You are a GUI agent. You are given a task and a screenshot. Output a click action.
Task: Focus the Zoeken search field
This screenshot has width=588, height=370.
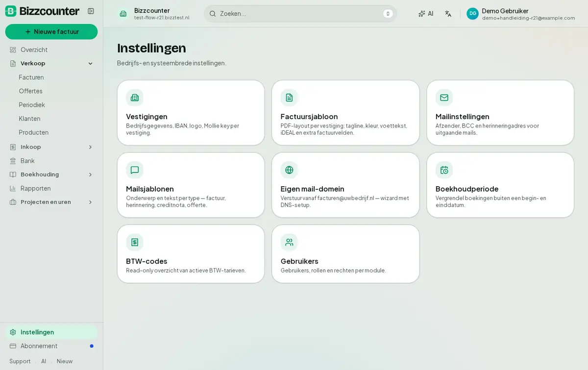[x=300, y=14]
